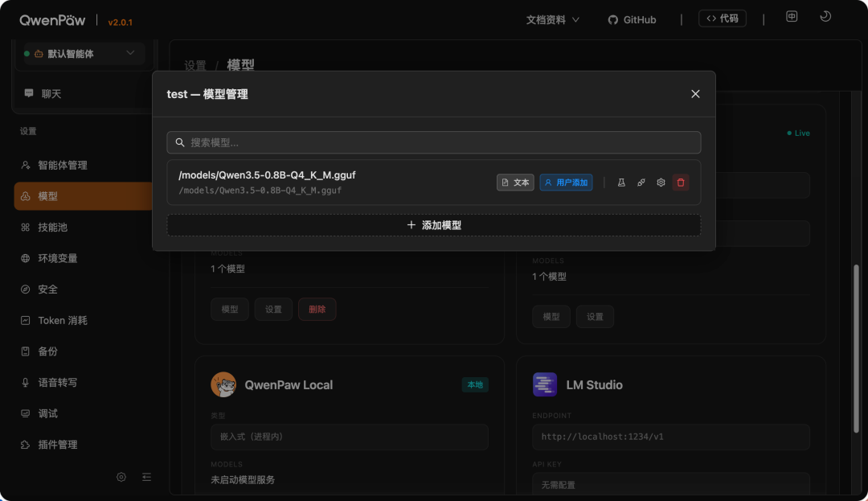Open 语音转写 microphone item
This screenshot has height=501, width=868.
[x=83, y=382]
